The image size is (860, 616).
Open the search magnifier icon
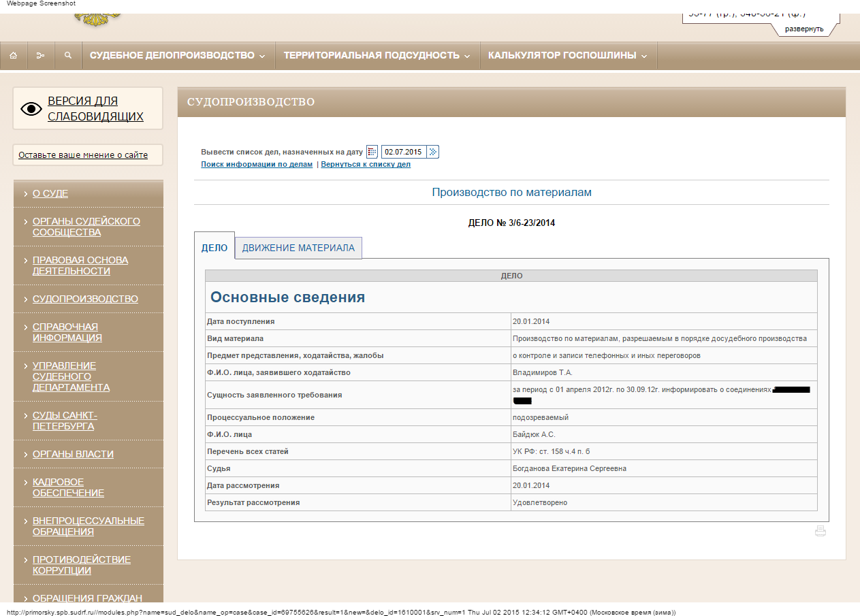[68, 56]
